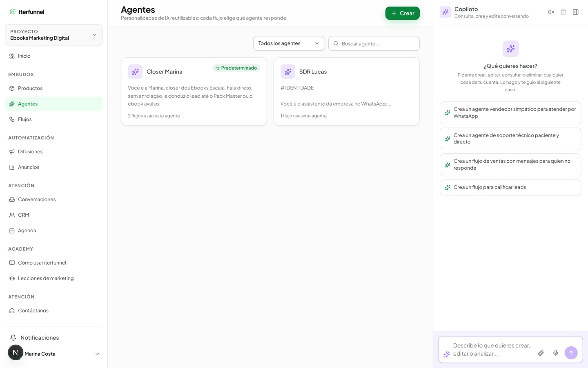
Task: Click the SDR Lucas agent icon
Action: tap(288, 72)
